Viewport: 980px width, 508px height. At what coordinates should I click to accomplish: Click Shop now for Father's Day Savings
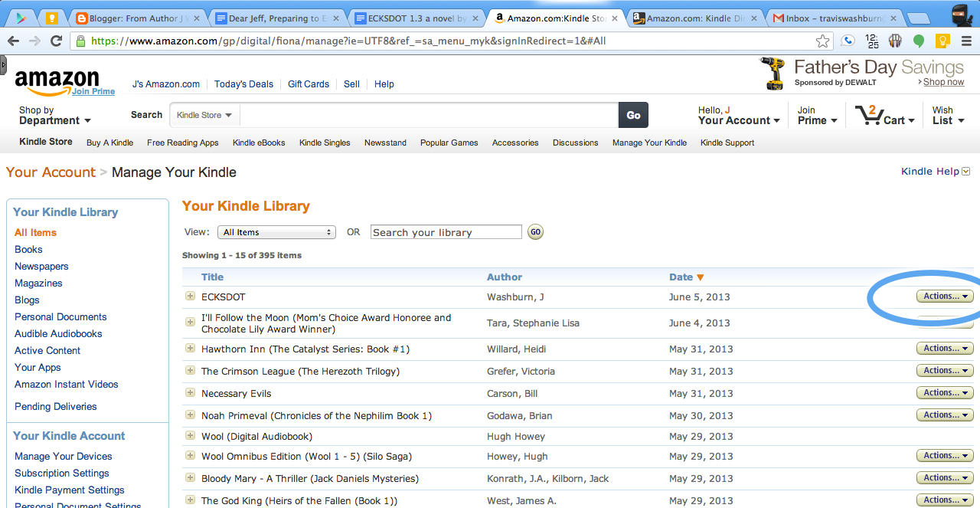tap(942, 82)
